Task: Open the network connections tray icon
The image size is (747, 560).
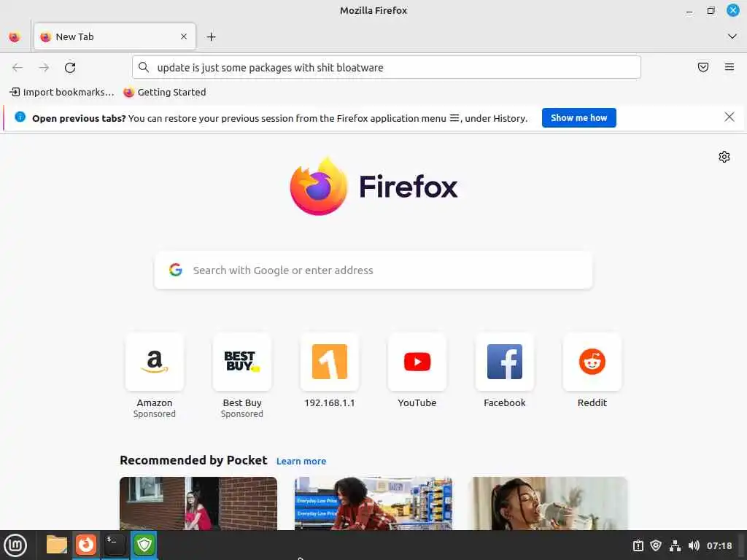Action: click(675, 545)
